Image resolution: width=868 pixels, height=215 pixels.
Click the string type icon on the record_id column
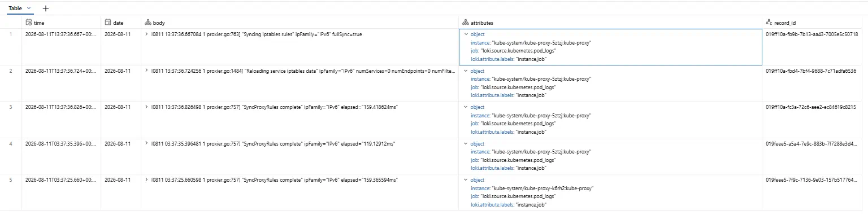tap(769, 23)
